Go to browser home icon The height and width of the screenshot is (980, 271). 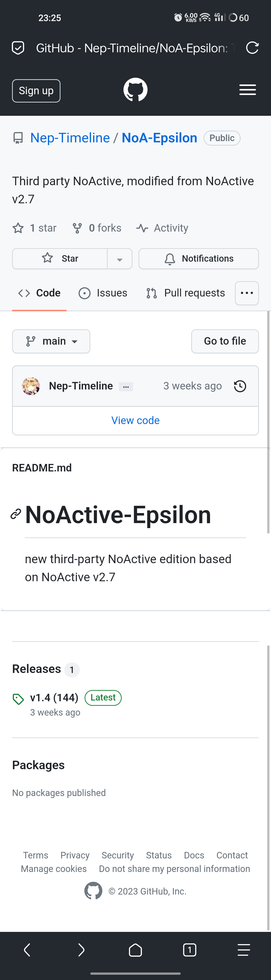pyautogui.click(x=135, y=950)
